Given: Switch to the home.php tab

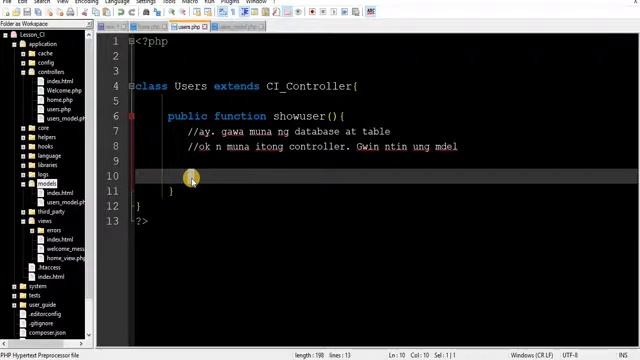Looking at the screenshot, I should coord(149,27).
